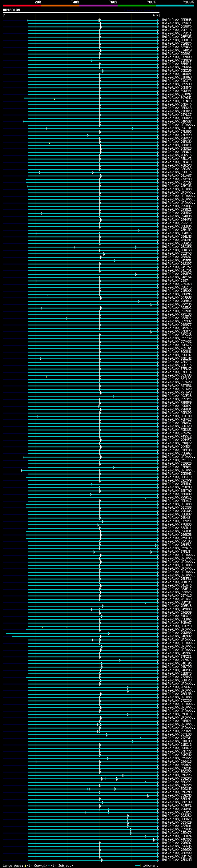Select the label UniRef100_Q6RJZ3
The image size is (197, 868).
pos(177,426)
